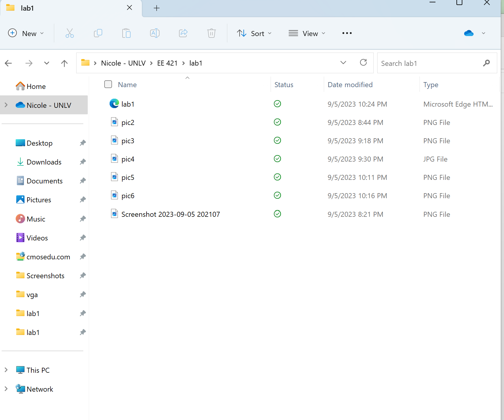504x420 pixels.
Task: Click the Cut scissors icon
Action: click(70, 33)
